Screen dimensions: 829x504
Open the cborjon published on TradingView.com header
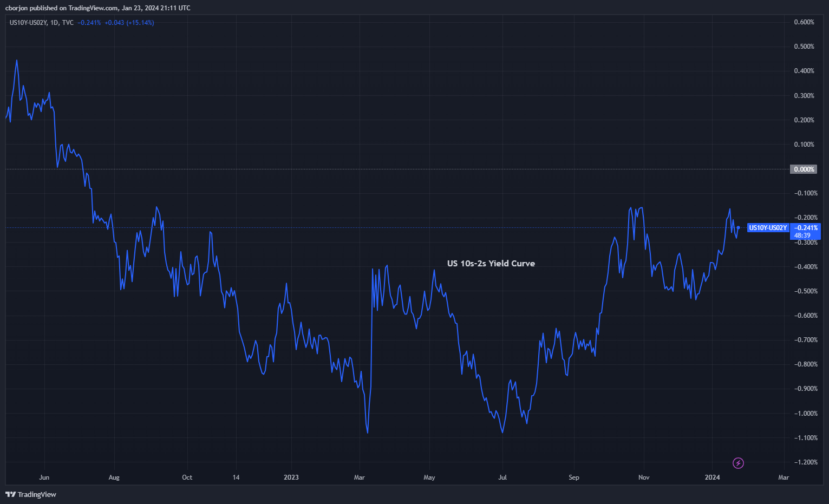(x=97, y=8)
